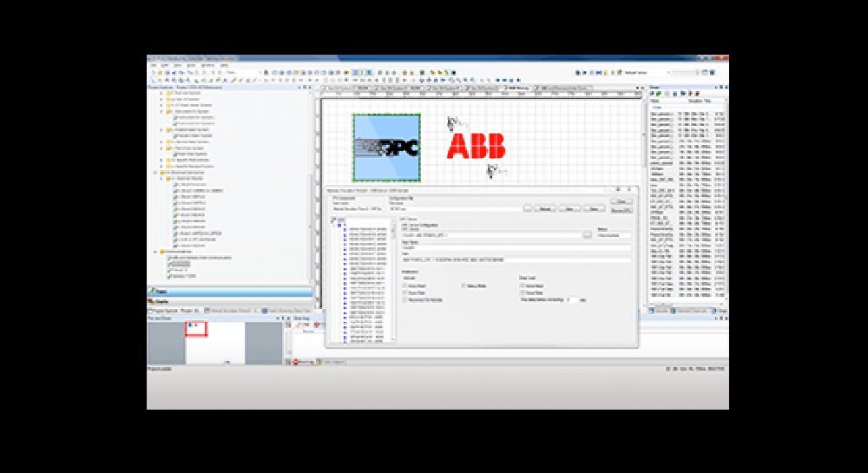Click the red-framed preview thumbnail at bottom left
Screen dimensions: 868x473
coord(196,329)
